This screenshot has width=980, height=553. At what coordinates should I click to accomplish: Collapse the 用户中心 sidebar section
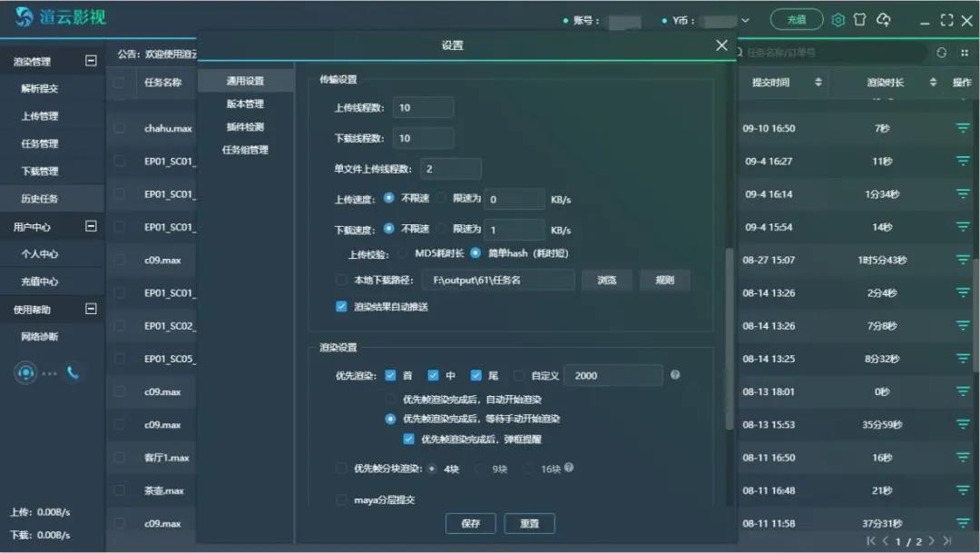[x=90, y=226]
